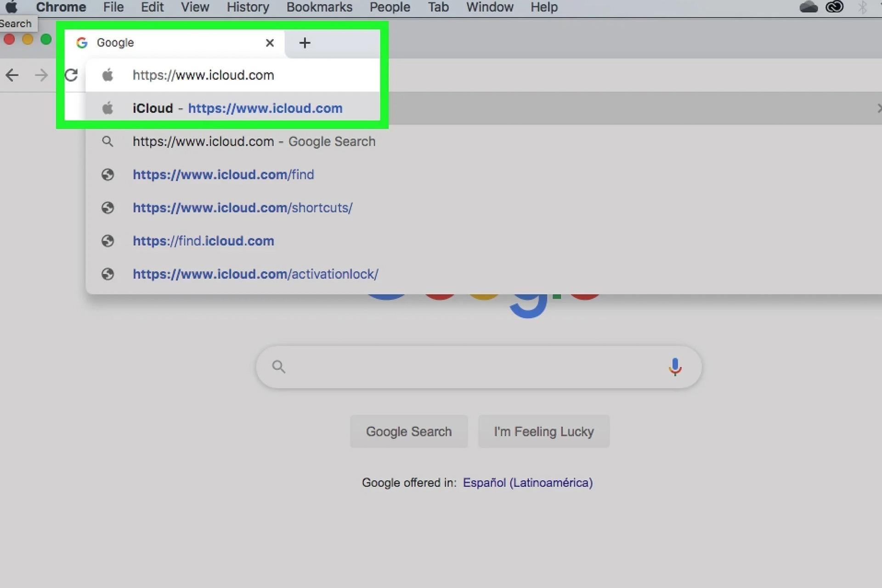This screenshot has width=882, height=588.
Task: Select the Google tab
Action: click(x=175, y=43)
